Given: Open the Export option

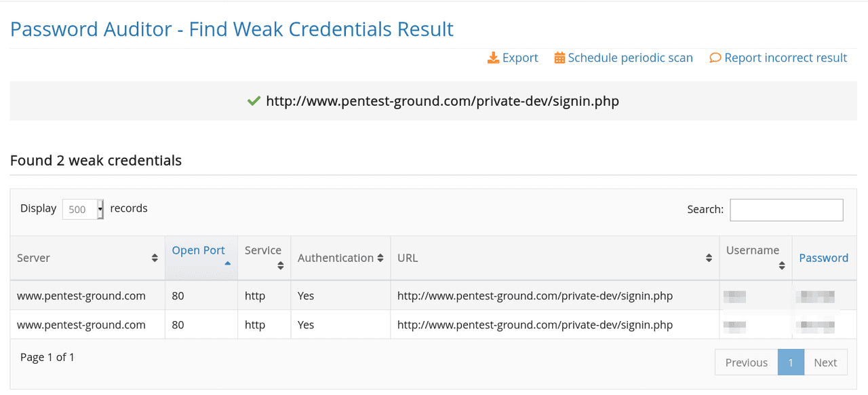Looking at the screenshot, I should (519, 58).
